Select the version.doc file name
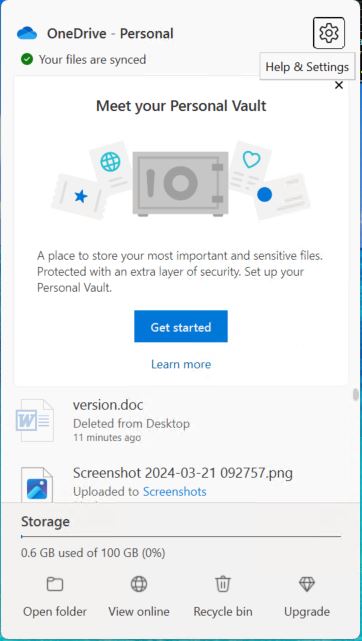Screen dimensions: 362x641 [108, 405]
